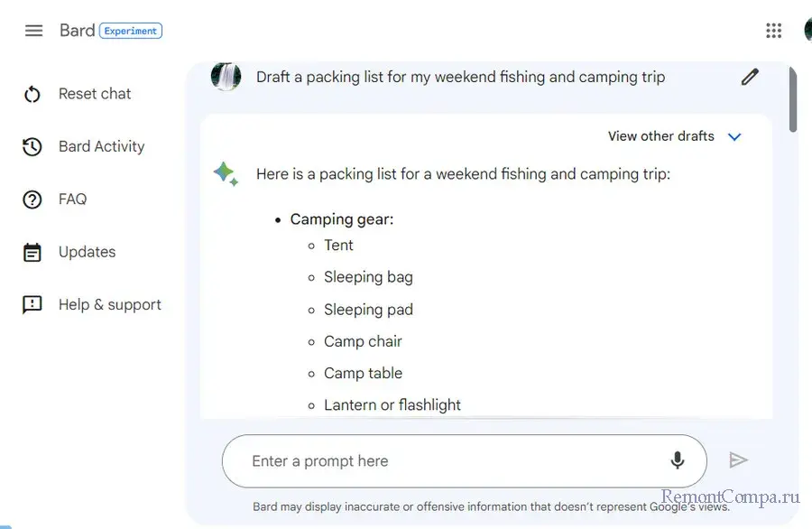This screenshot has width=812, height=529.
Task: Click the Bard logo title
Action: (x=77, y=31)
